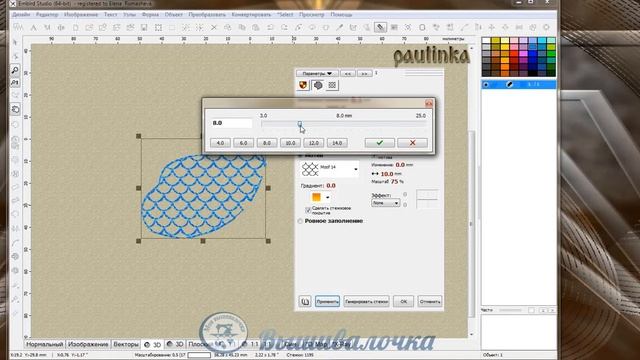The width and height of the screenshot is (640, 360).
Task: Toggle the Сделать стежковое покрытие checkbox
Action: tap(308, 210)
